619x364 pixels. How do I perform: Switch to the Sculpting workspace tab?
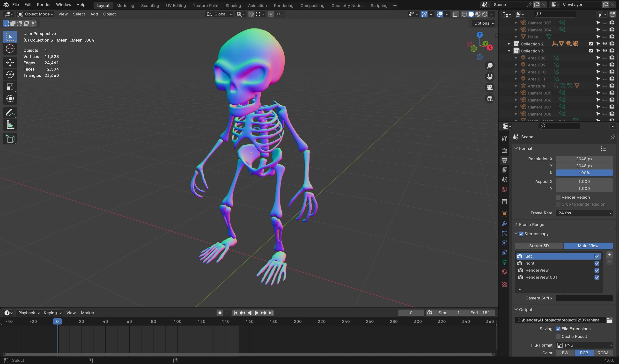pos(150,5)
